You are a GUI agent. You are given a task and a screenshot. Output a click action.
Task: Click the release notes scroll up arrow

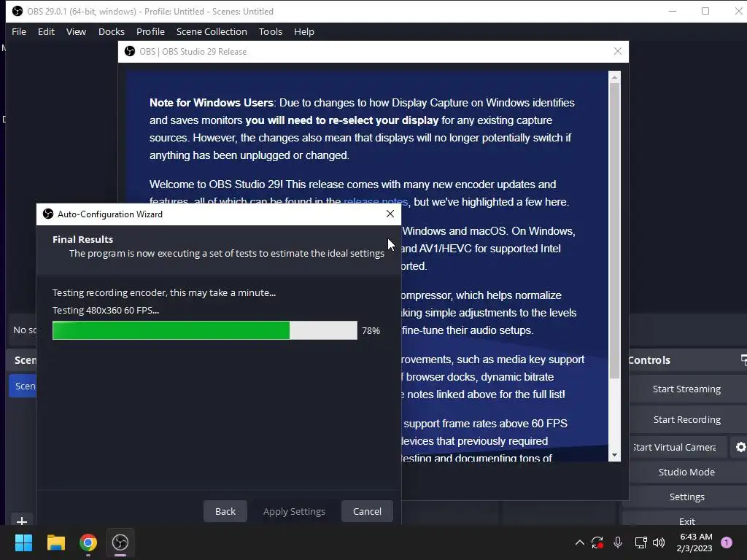(x=614, y=77)
